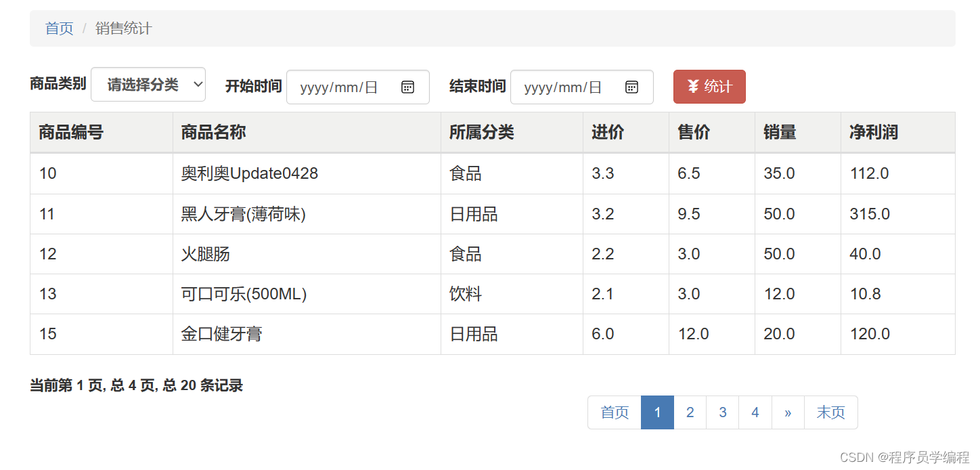Click the 所属分类 column header

512,132
